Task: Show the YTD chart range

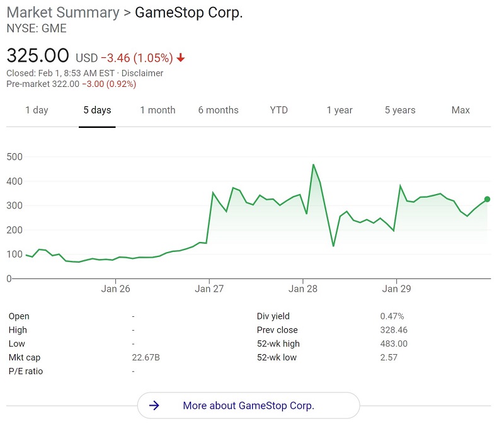Action: pyautogui.click(x=278, y=110)
